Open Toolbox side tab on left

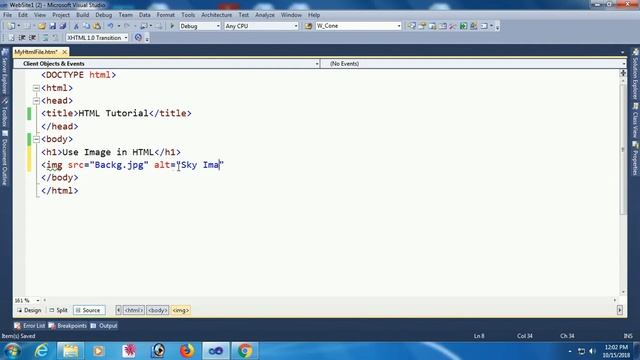coord(5,113)
